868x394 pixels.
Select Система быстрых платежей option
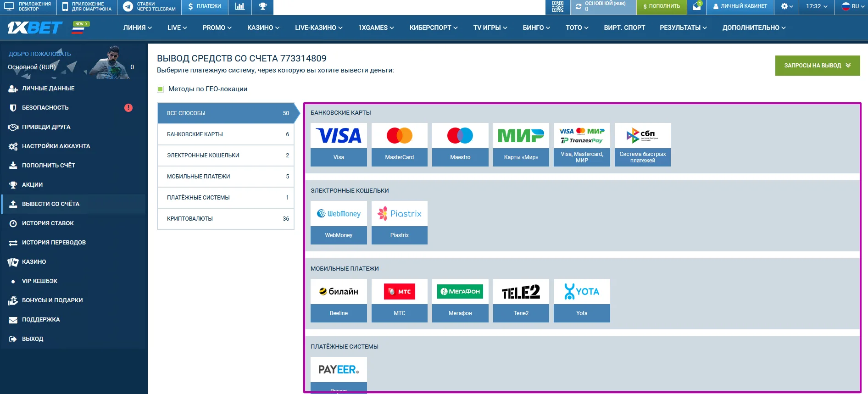[643, 144]
